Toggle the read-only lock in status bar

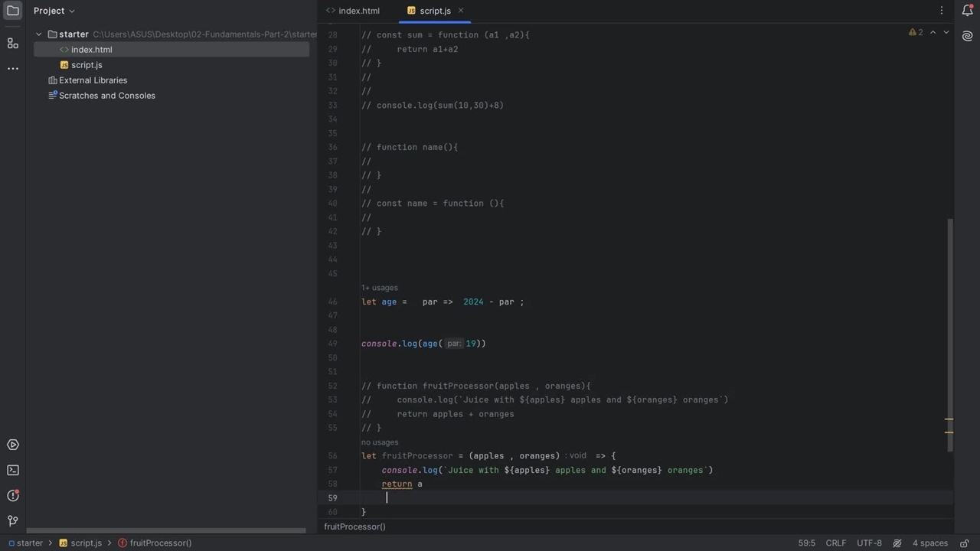point(962,543)
